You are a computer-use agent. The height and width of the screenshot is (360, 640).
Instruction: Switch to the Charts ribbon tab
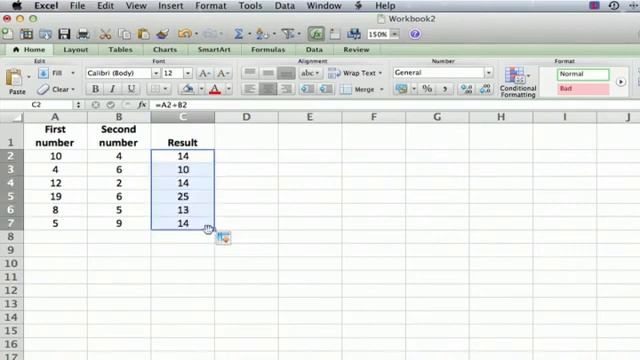(x=165, y=49)
